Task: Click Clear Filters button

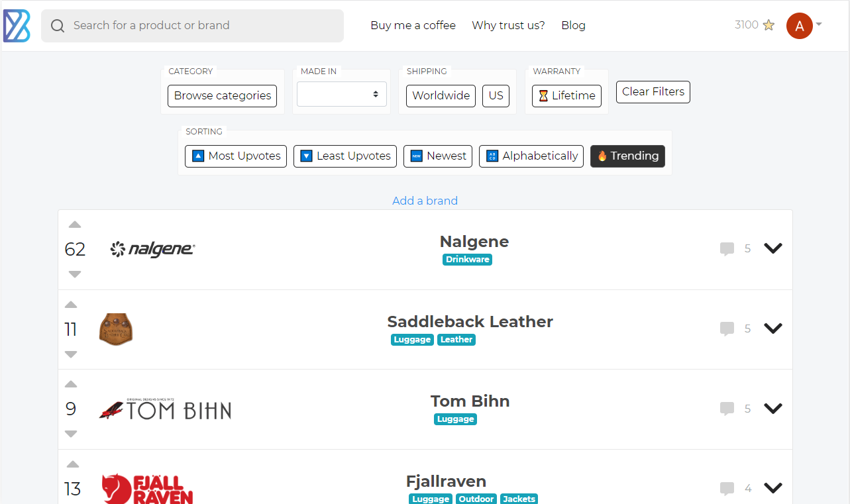Action: tap(653, 92)
